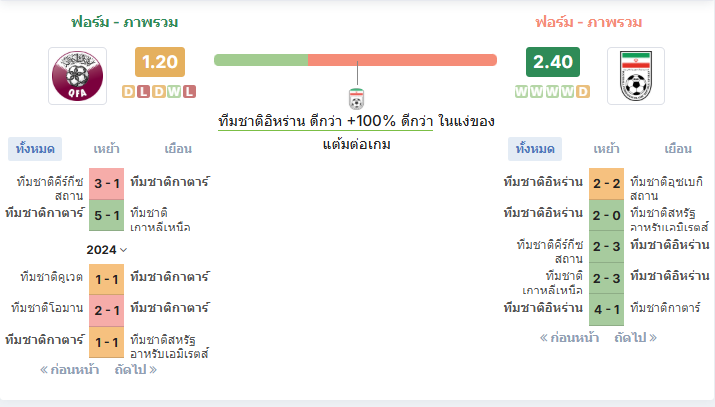Expand the 2024 year dropdown
Screen dimensions: 715x407
[x=107, y=250]
